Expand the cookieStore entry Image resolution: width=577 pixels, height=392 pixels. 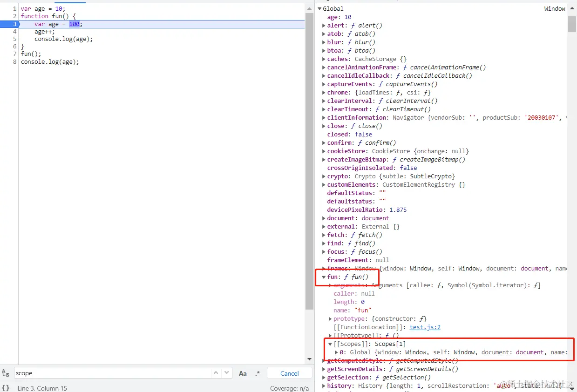pos(324,151)
